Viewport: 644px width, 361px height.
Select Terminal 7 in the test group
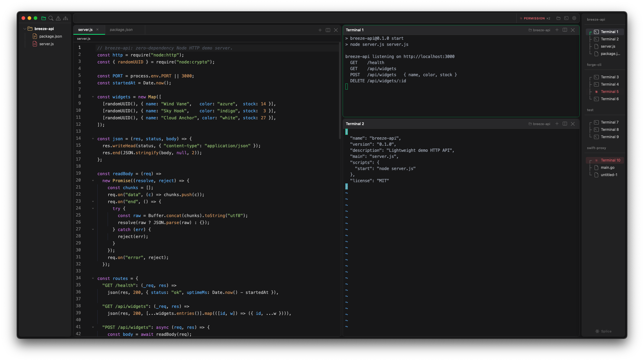(605, 122)
